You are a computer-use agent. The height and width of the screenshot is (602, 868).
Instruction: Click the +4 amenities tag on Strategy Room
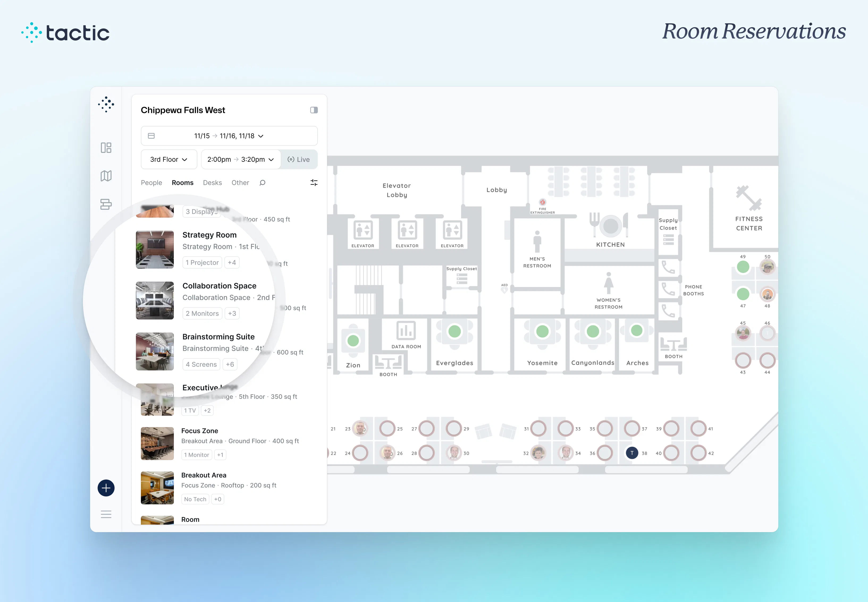232,263
